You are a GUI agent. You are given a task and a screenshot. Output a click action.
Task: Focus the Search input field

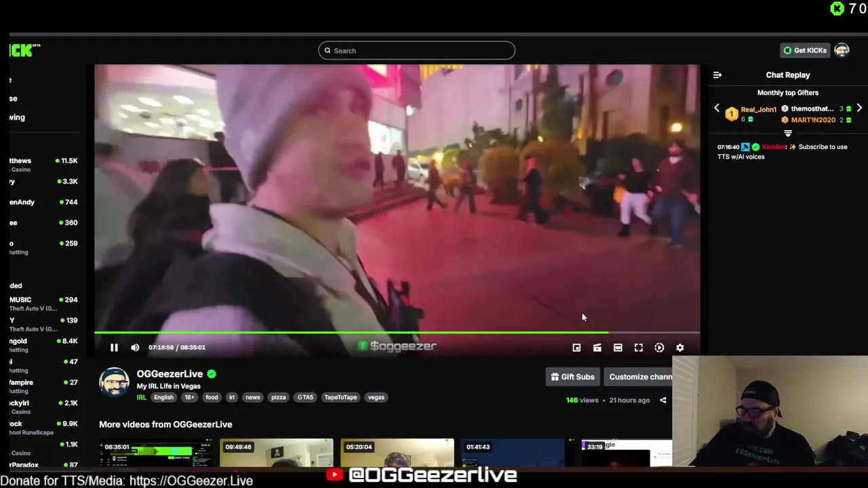(416, 50)
